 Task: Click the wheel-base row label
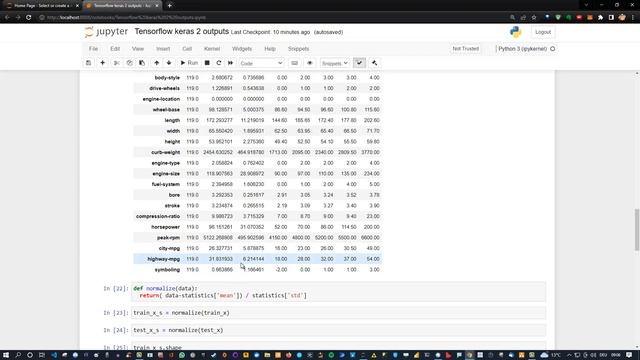[x=166, y=110]
